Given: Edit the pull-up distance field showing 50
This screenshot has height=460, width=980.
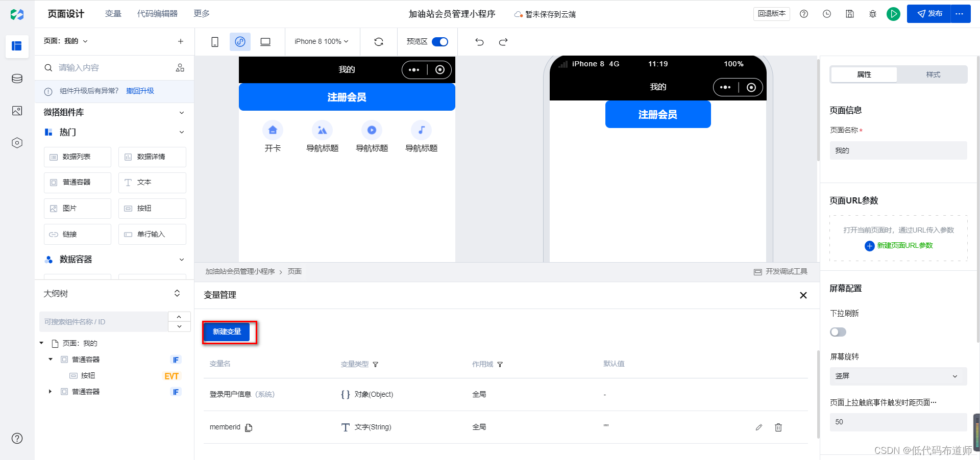Looking at the screenshot, I should coord(898,422).
